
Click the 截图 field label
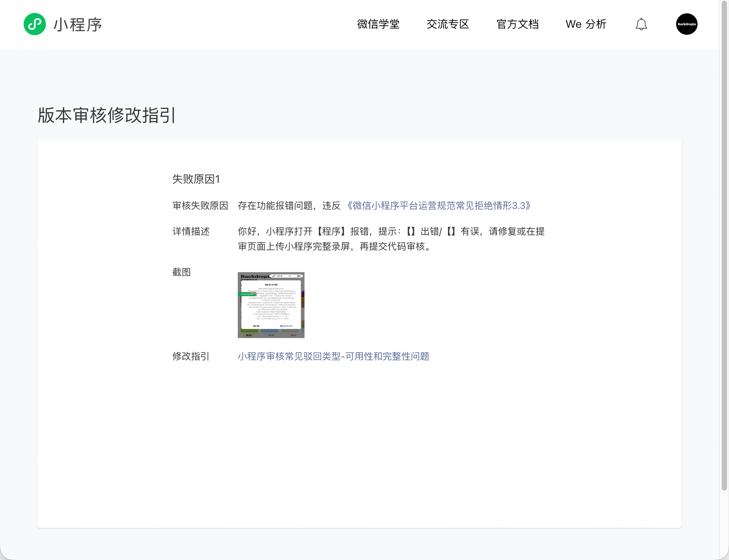(x=182, y=272)
